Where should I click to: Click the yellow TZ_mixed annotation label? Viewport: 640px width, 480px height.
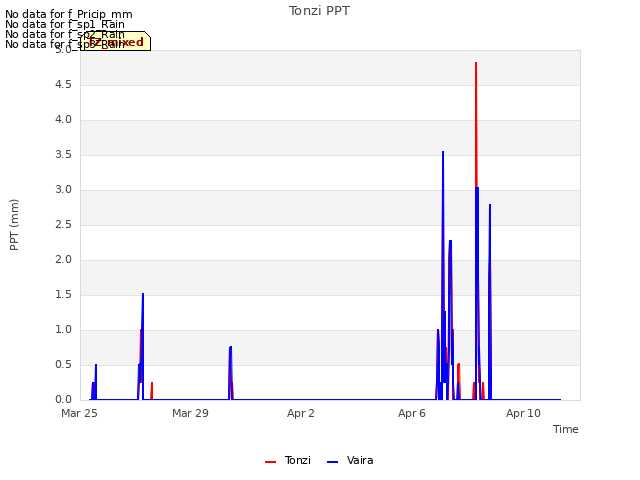(116, 41)
